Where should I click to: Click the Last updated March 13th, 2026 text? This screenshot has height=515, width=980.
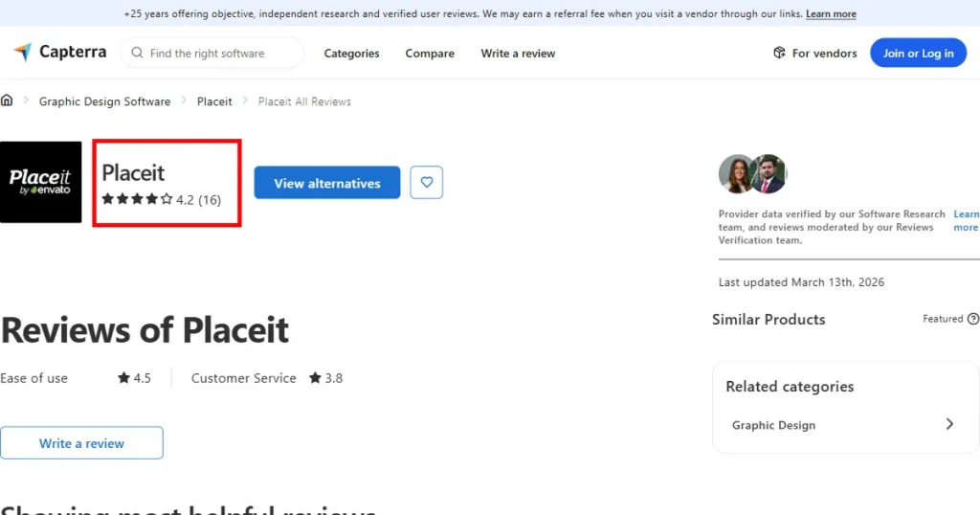coord(801,281)
